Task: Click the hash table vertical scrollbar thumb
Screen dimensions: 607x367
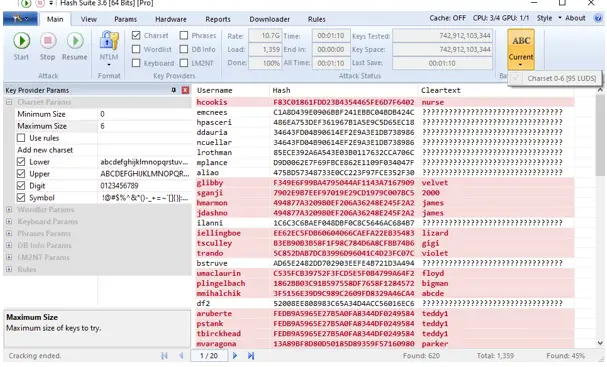Action: point(600,134)
